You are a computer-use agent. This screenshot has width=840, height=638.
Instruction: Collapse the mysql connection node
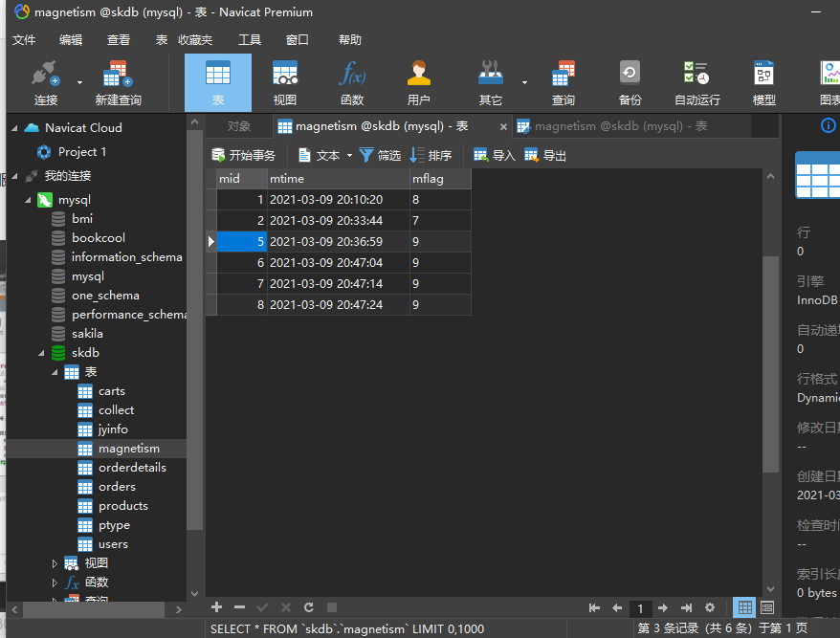[28, 200]
